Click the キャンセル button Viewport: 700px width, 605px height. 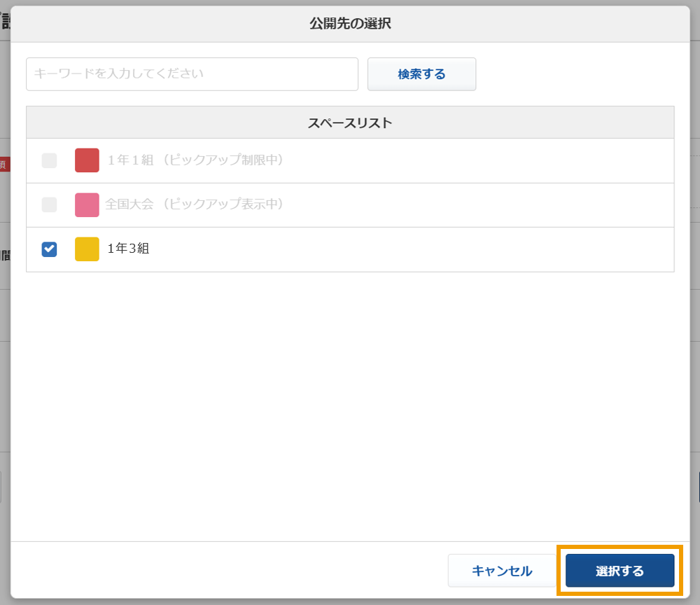point(502,571)
